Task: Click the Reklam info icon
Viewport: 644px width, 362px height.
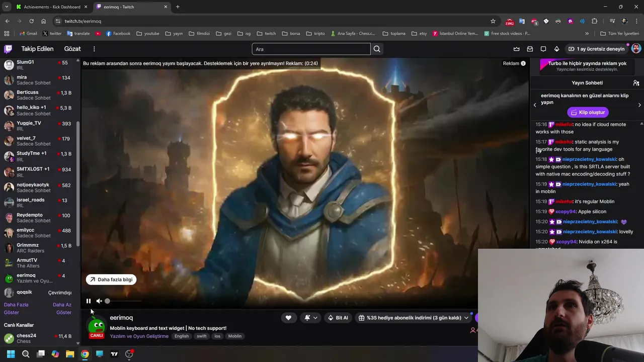Action: click(523, 63)
